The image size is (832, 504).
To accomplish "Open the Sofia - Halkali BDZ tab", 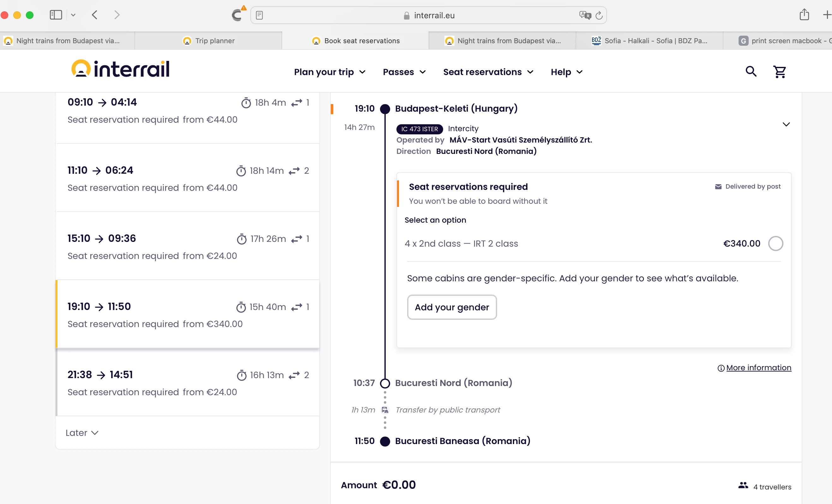I will coord(649,41).
